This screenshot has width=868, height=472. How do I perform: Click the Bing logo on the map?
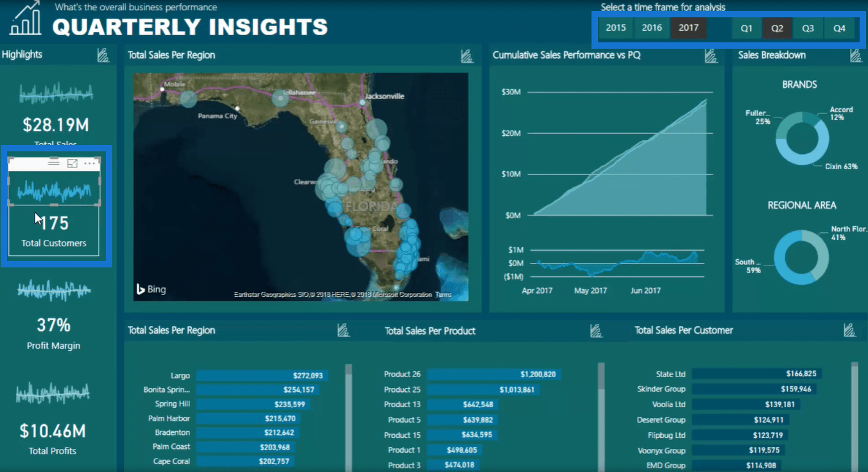coord(151,289)
